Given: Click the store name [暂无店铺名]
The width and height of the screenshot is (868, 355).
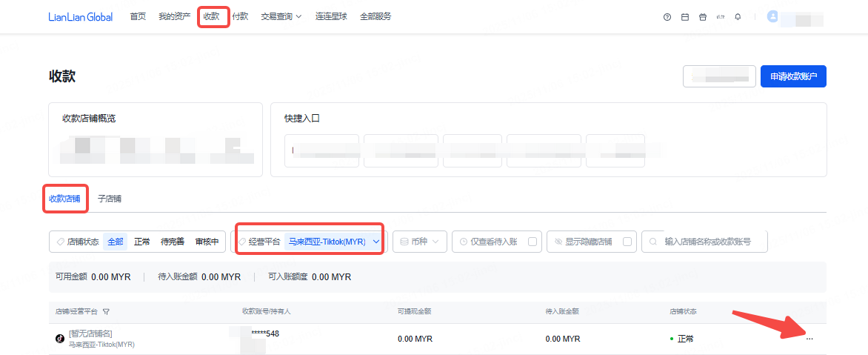Looking at the screenshot, I should [91, 334].
